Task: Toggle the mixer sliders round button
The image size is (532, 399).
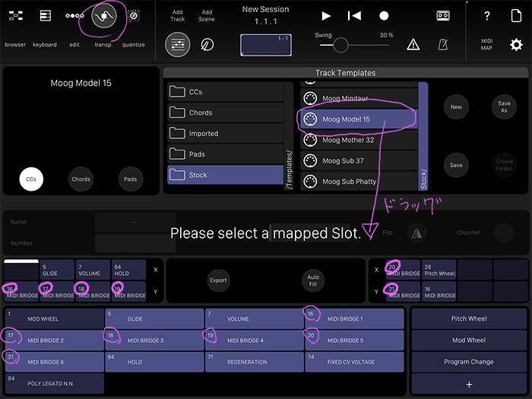Action: click(x=177, y=44)
